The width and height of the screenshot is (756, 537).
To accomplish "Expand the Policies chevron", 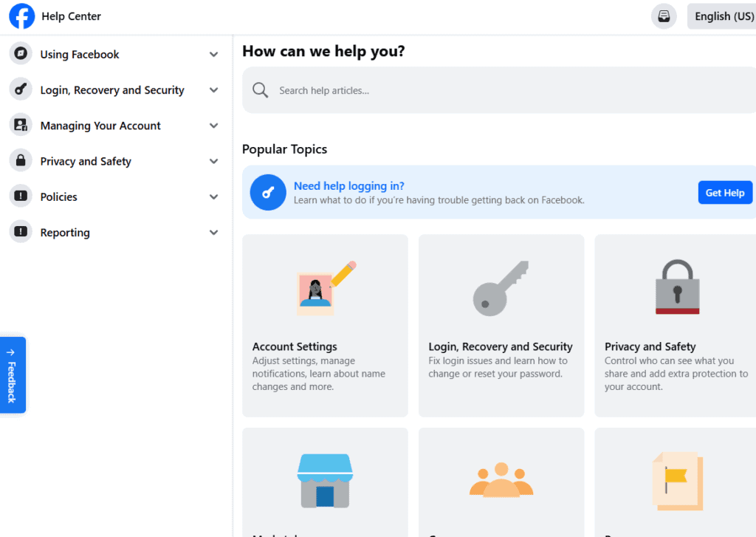I will [x=213, y=197].
